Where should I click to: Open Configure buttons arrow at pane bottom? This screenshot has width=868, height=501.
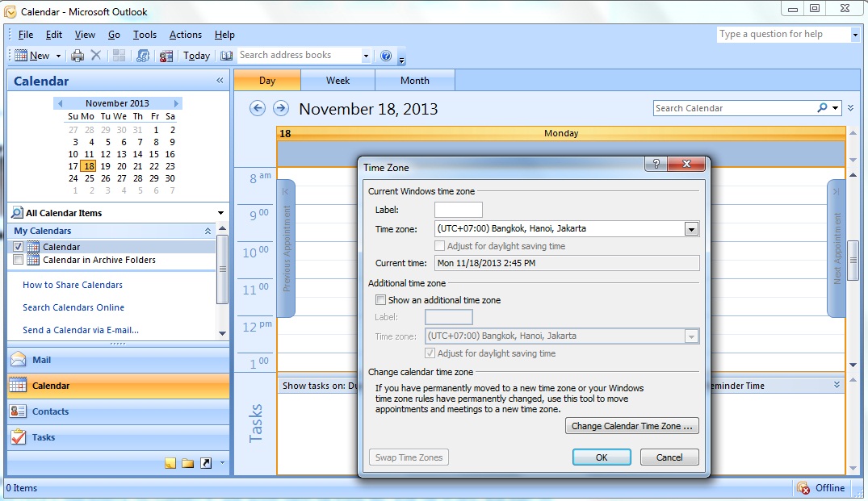click(x=222, y=463)
